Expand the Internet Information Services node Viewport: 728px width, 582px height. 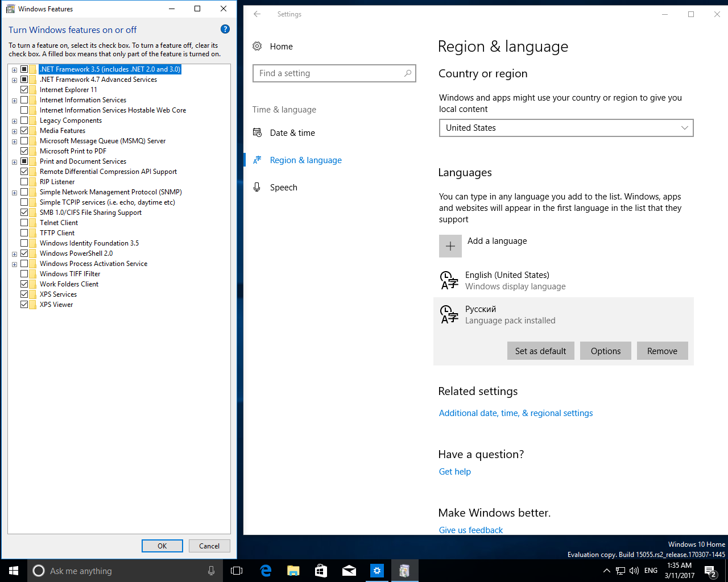tap(14, 100)
